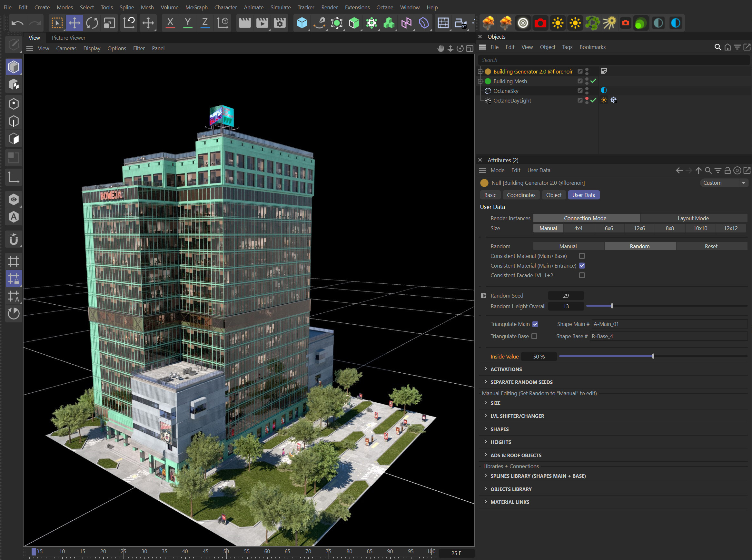The width and height of the screenshot is (752, 560).
Task: Click the Rotate tool icon
Action: pyautogui.click(x=92, y=24)
